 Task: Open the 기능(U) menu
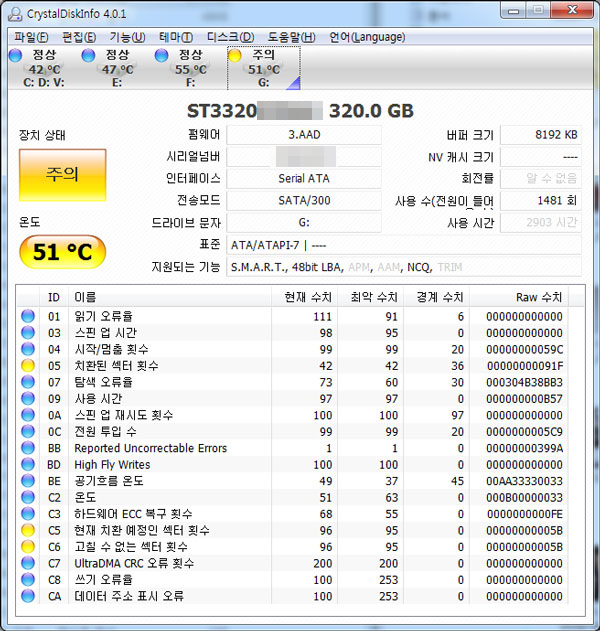(127, 37)
